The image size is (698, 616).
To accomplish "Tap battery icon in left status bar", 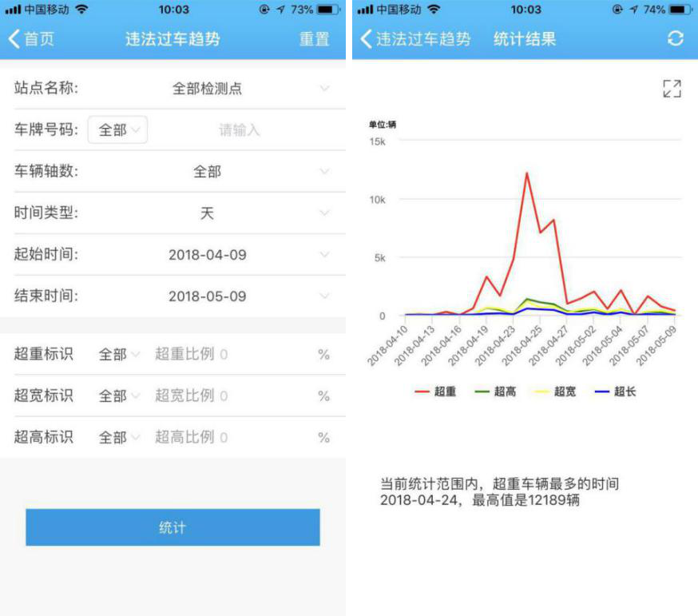I will click(x=327, y=10).
